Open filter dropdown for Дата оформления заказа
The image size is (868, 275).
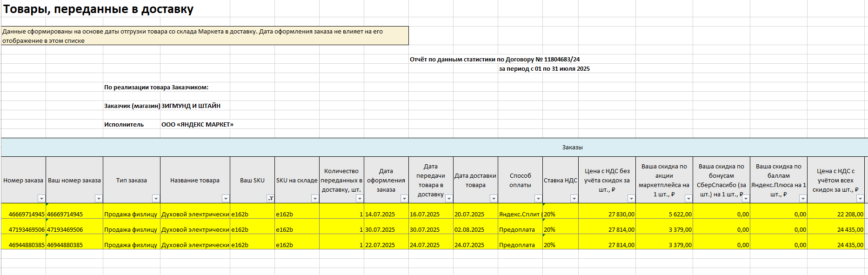(x=404, y=199)
